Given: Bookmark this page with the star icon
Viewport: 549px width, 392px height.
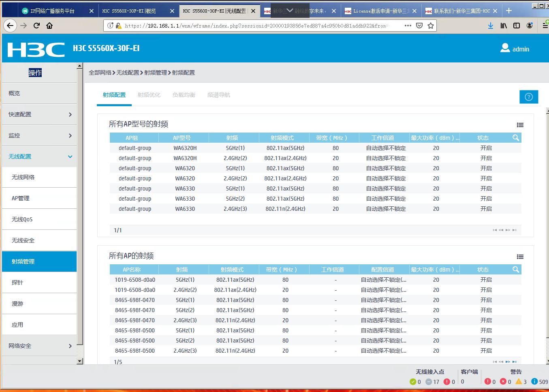Looking at the screenshot, I should 431,26.
